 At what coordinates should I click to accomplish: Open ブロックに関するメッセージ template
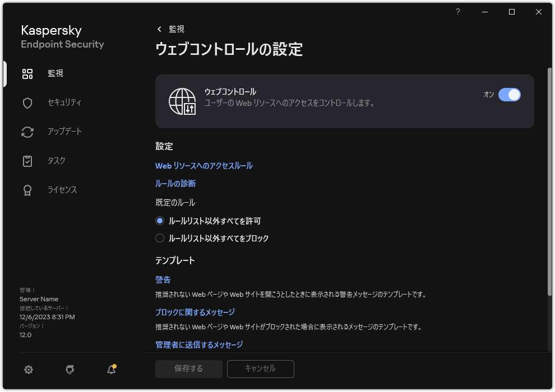[x=195, y=312]
